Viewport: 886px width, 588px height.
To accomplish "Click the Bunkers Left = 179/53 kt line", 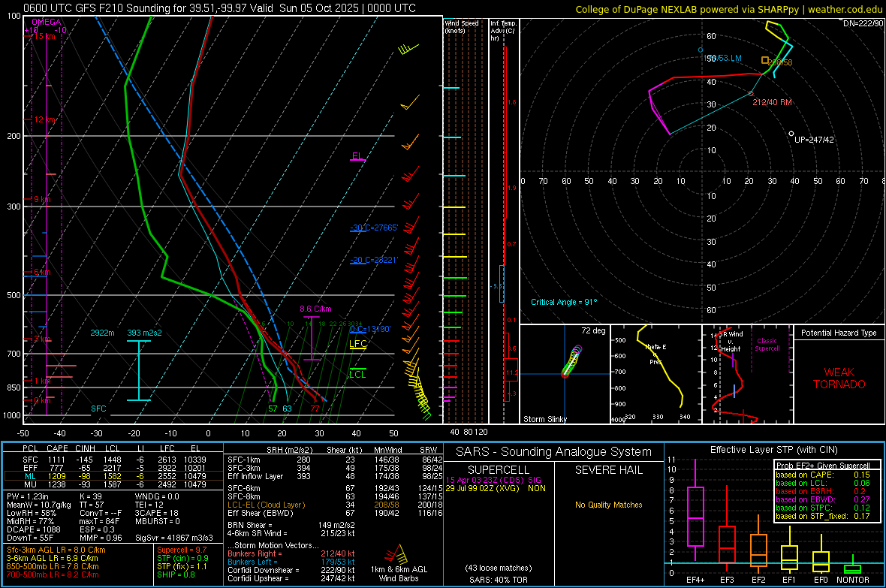I will pyautogui.click(x=291, y=562).
